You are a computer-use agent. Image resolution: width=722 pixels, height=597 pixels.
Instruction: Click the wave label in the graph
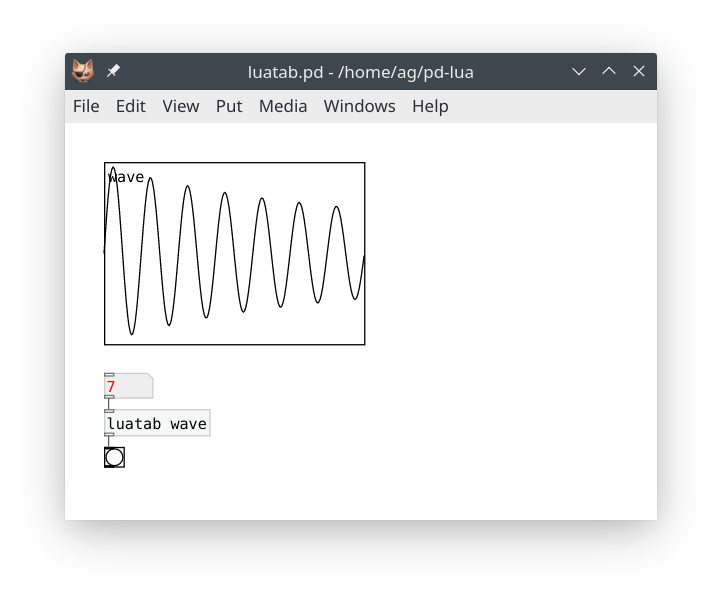pyautogui.click(x=126, y=177)
